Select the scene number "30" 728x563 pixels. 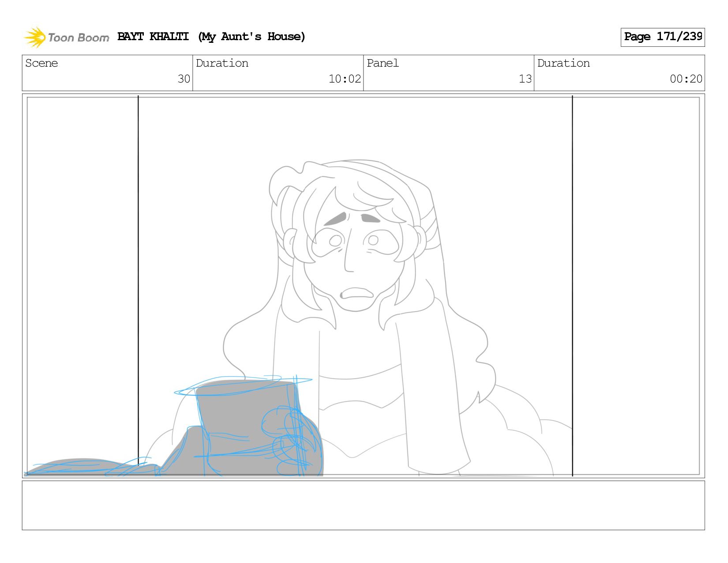click(184, 79)
